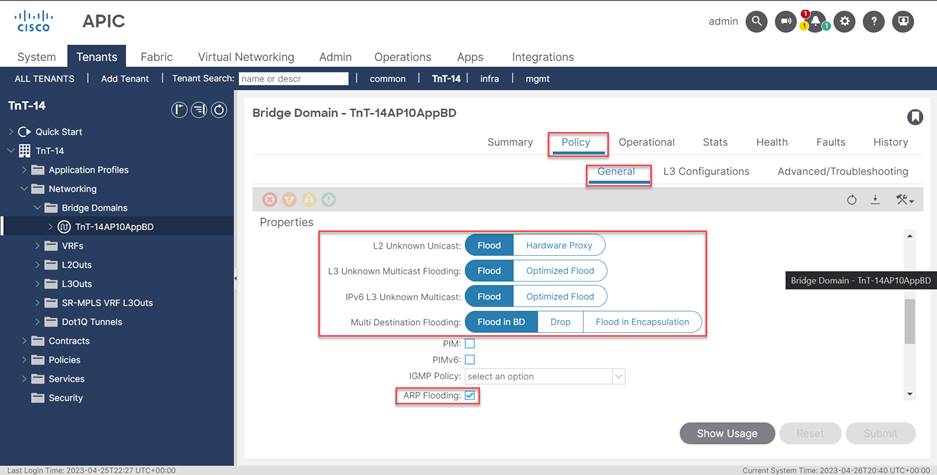Open the Fabric menu tab
The width and height of the screenshot is (937, 475).
157,57
